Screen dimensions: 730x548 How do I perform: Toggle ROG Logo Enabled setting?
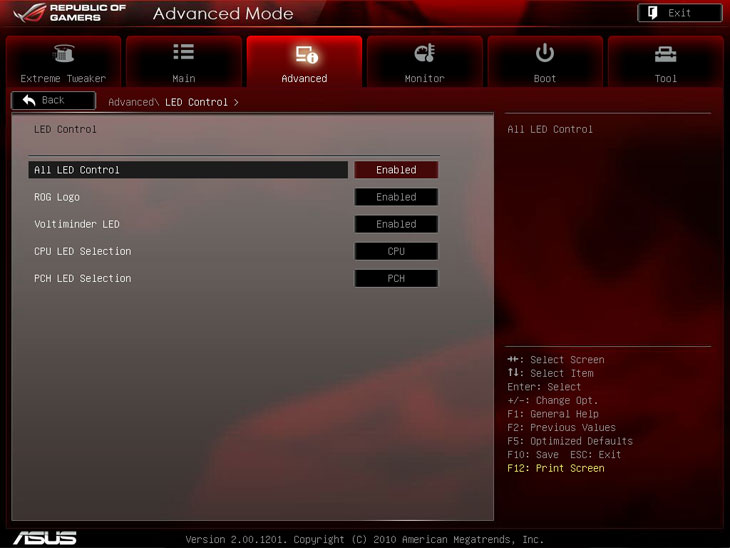click(396, 197)
